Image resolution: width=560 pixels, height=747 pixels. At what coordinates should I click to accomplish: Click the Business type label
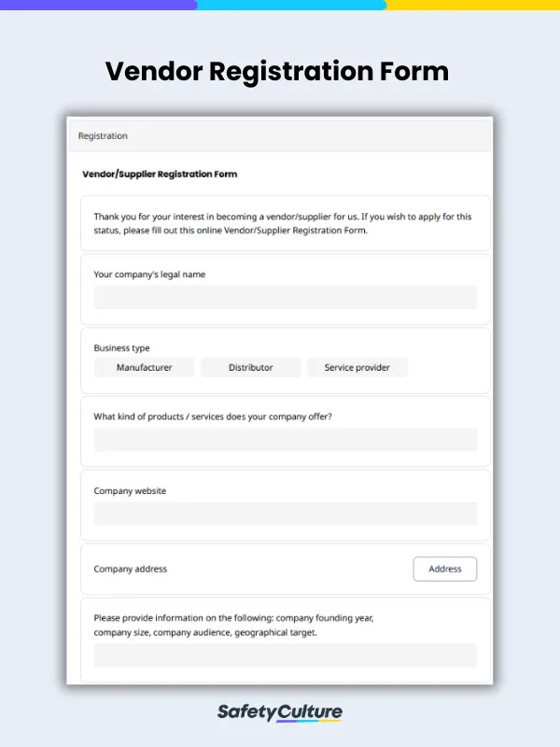121,347
